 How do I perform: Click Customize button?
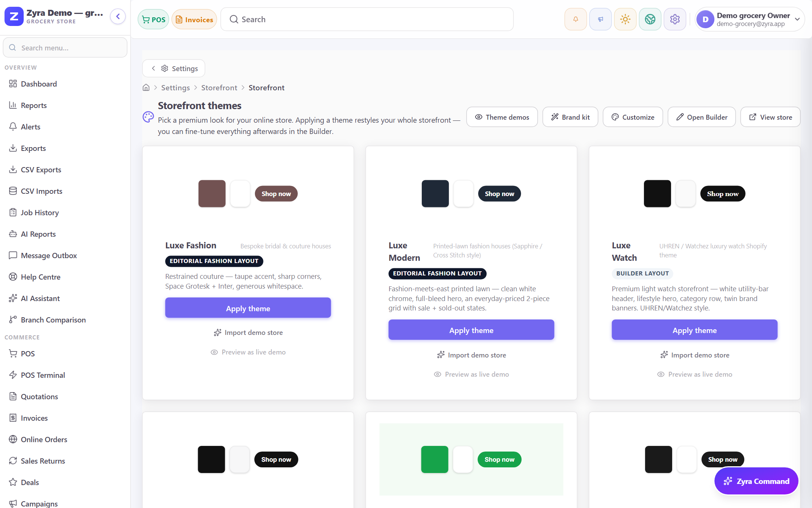pos(633,117)
